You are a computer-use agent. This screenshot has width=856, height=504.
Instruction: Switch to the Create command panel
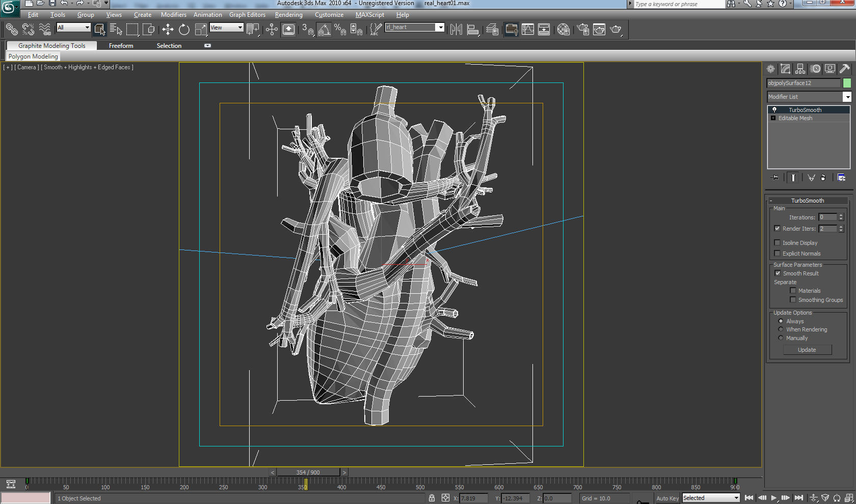click(771, 69)
